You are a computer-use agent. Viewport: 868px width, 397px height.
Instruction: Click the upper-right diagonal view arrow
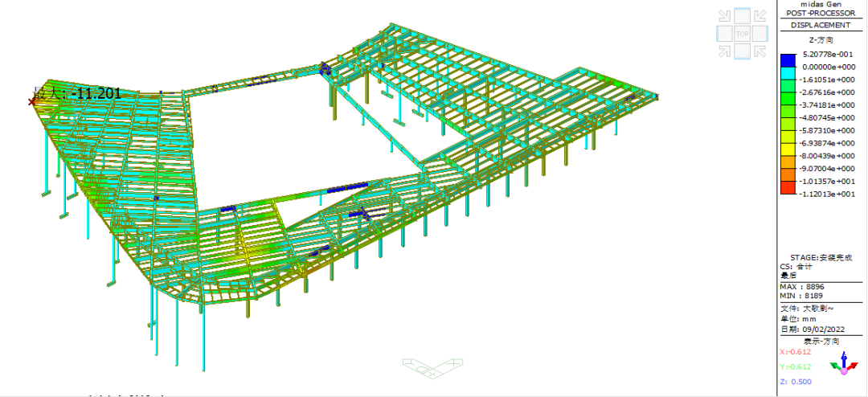click(759, 16)
